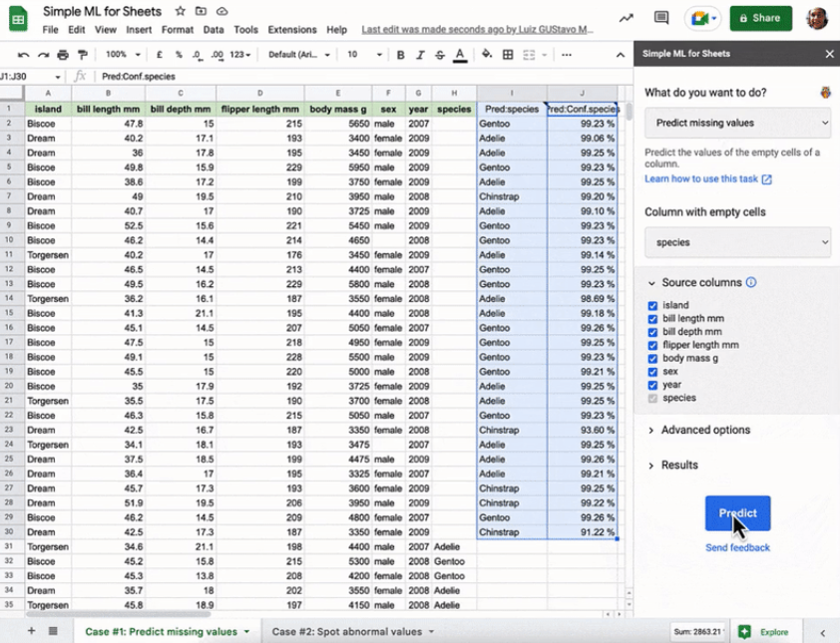Collapse the Source columns section
Viewport: 840px width, 643px height.
(x=651, y=283)
